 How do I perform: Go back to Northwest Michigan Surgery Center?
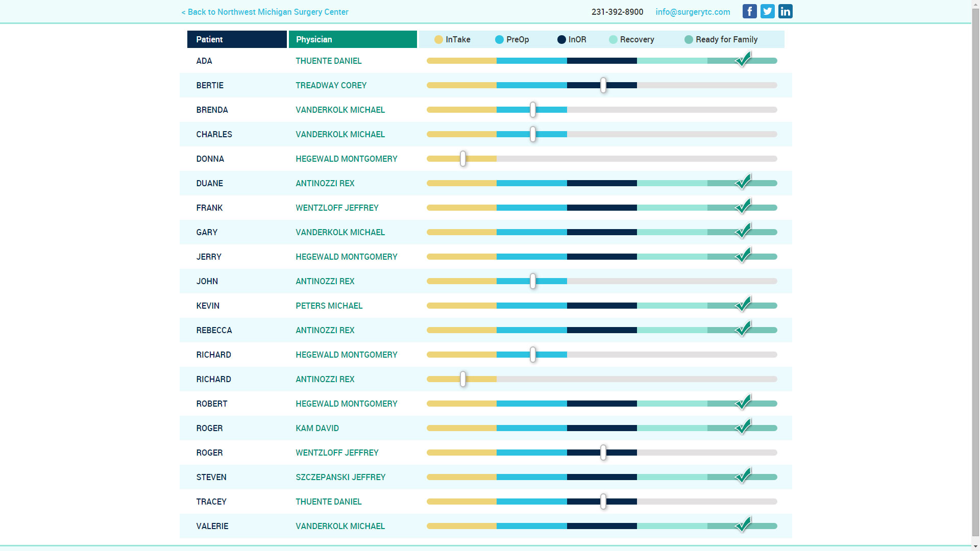pyautogui.click(x=265, y=12)
